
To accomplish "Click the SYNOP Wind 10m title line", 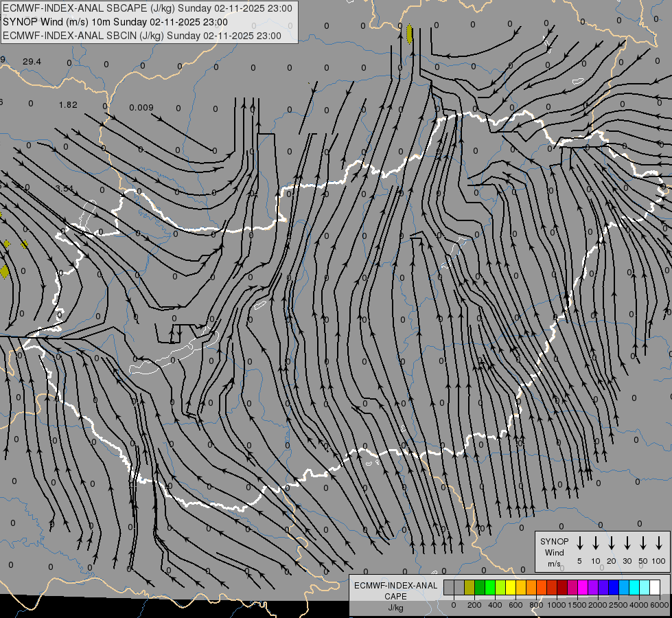I will coord(115,22).
